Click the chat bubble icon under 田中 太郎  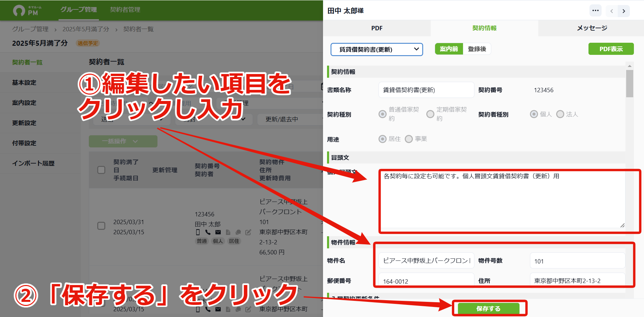[238, 232]
